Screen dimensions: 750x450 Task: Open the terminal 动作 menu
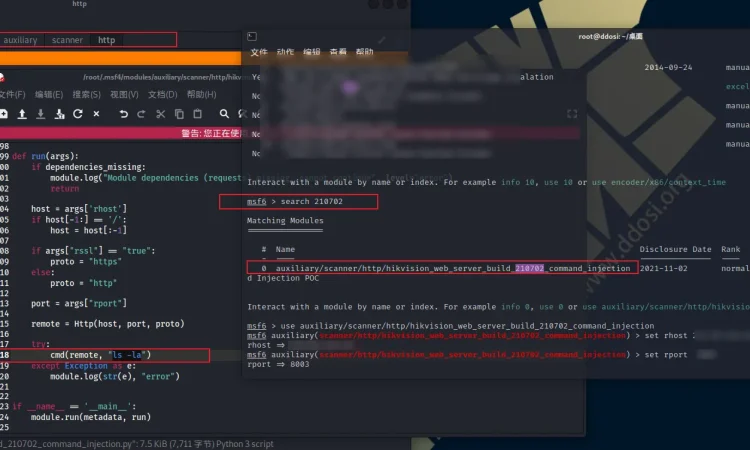[285, 52]
